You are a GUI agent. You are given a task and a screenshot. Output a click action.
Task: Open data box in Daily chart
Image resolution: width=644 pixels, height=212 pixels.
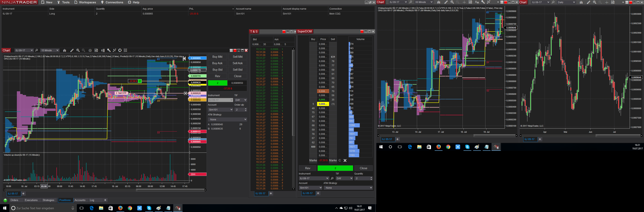613,2
